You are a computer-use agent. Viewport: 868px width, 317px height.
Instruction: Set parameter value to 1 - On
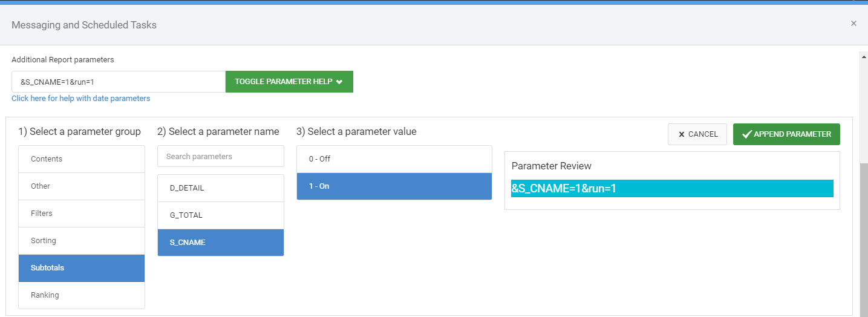[x=394, y=186]
